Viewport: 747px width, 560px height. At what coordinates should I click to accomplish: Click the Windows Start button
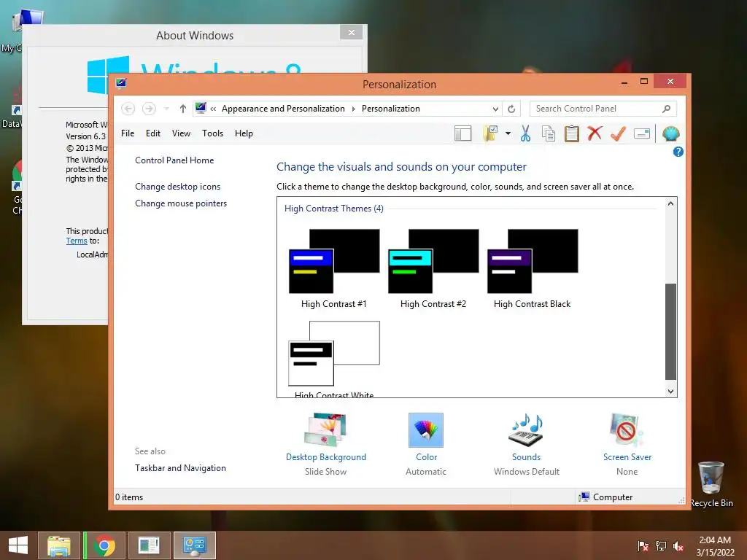18,545
